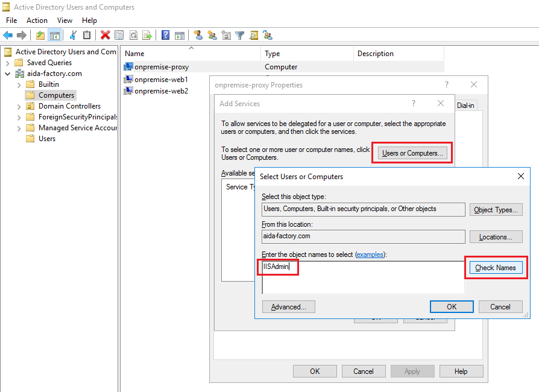539x392 pixels.
Task: Open the Set Filter Options funnel icon
Action: [239, 34]
